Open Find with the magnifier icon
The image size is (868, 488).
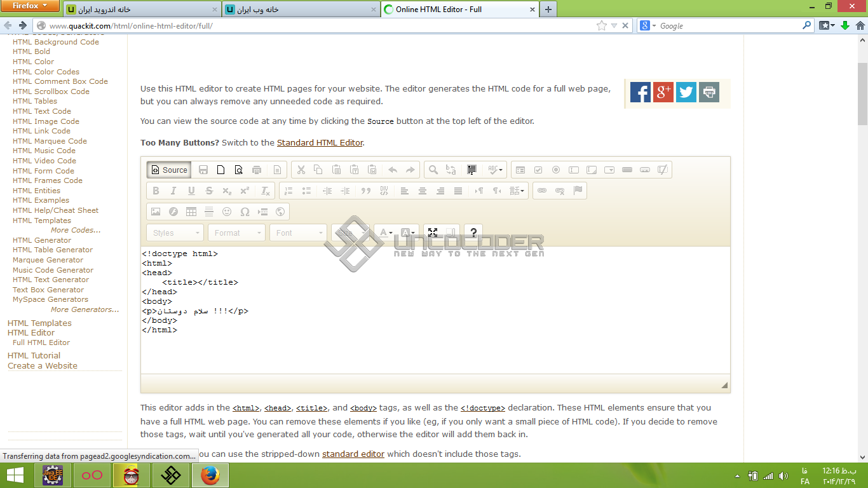coord(433,170)
